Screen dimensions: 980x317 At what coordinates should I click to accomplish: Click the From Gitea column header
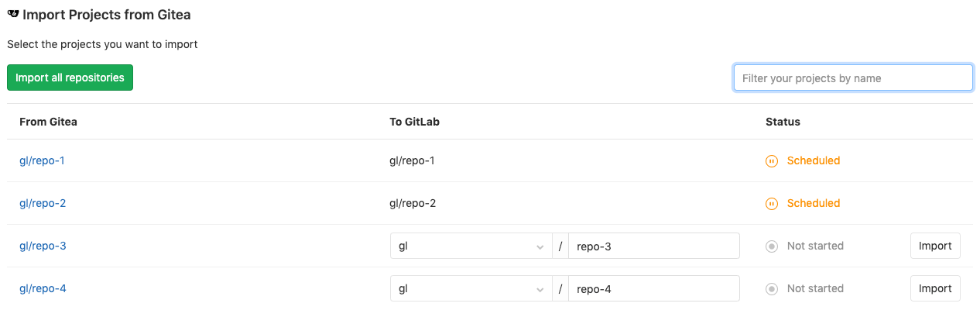[48, 122]
